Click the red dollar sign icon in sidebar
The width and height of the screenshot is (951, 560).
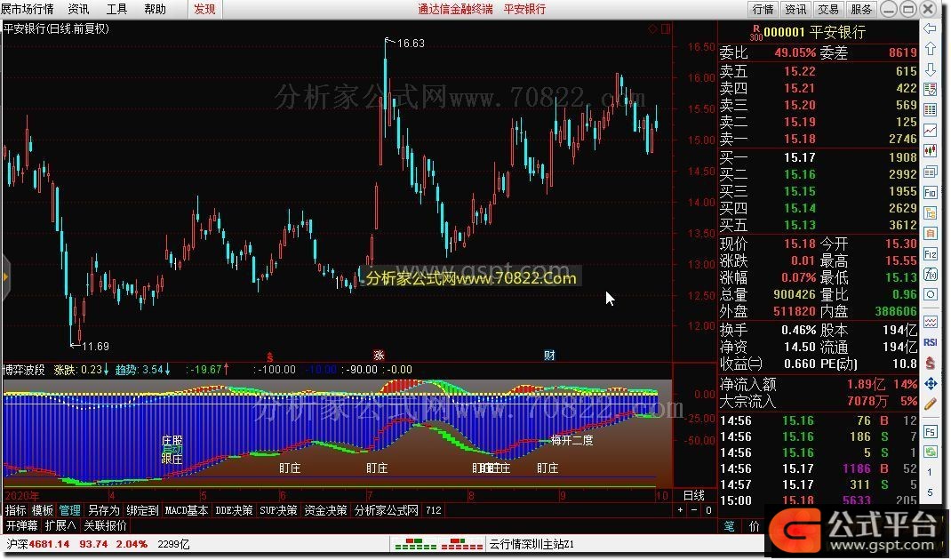930,363
